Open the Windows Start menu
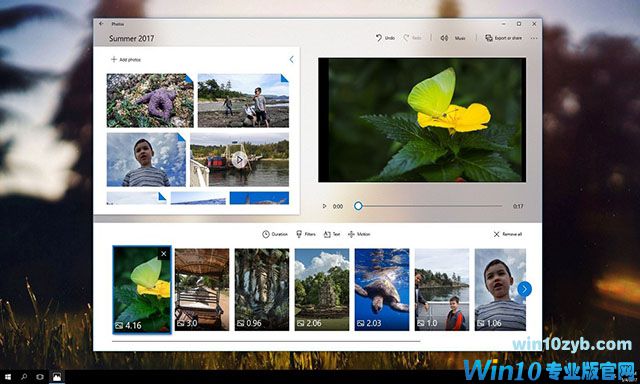 (7, 377)
